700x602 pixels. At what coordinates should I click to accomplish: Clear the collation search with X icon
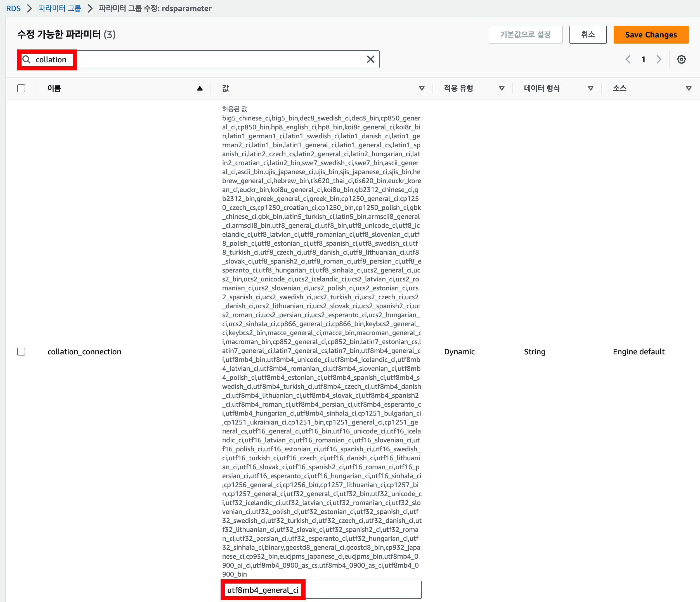[x=370, y=60]
